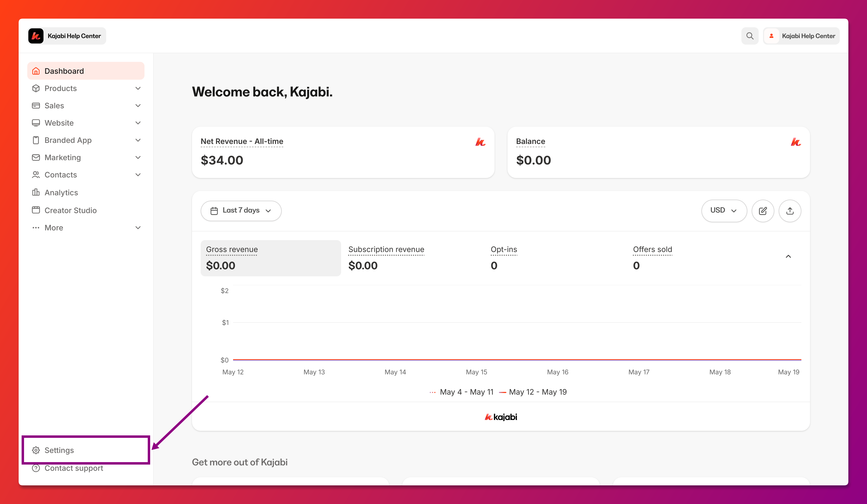Click May 15 axis label on chart
This screenshot has height=504, width=867.
pyautogui.click(x=476, y=372)
